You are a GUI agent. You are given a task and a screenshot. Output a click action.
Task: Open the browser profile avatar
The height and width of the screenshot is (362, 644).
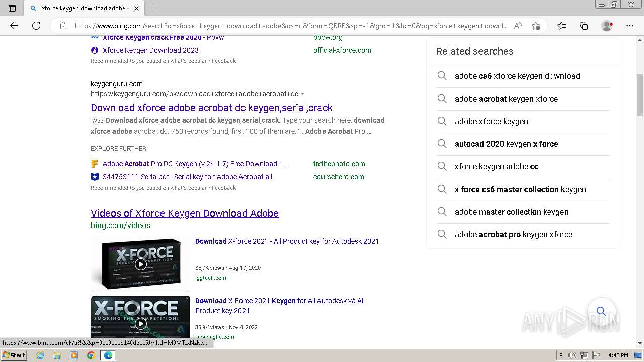(x=607, y=26)
